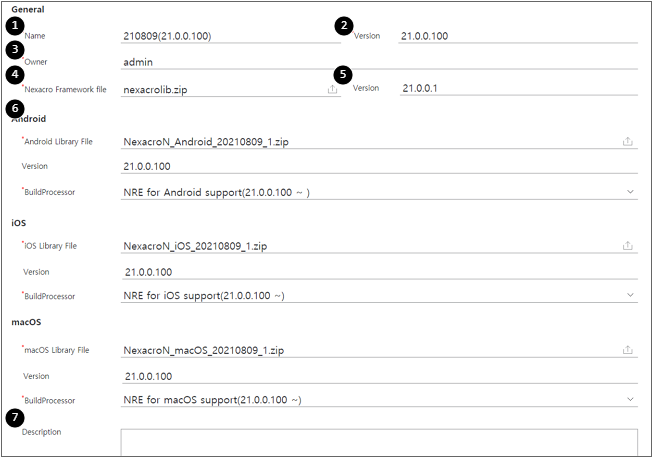This screenshot has width=652, height=457.
Task: Click upload icon for macOS Library File
Action: (627, 350)
